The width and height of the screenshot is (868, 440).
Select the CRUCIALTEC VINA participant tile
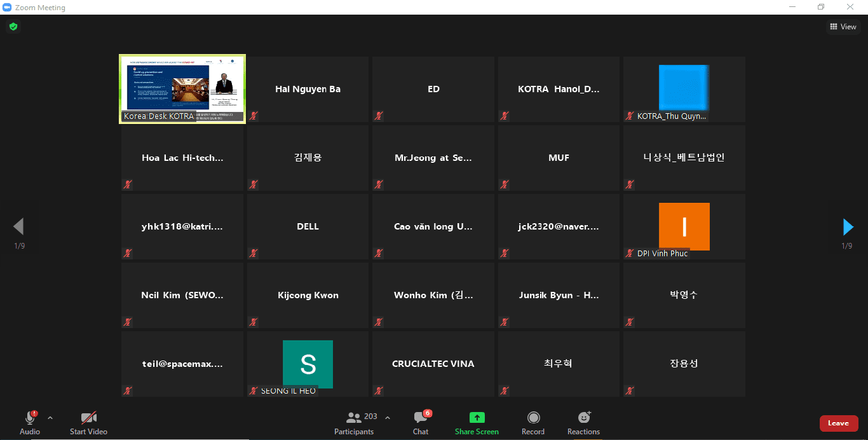[433, 364]
